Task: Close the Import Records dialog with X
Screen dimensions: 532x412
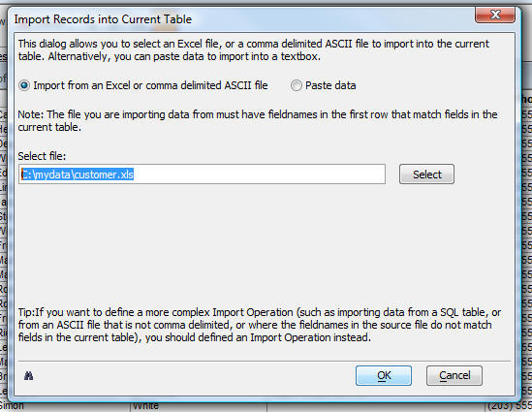Action: [495, 15]
